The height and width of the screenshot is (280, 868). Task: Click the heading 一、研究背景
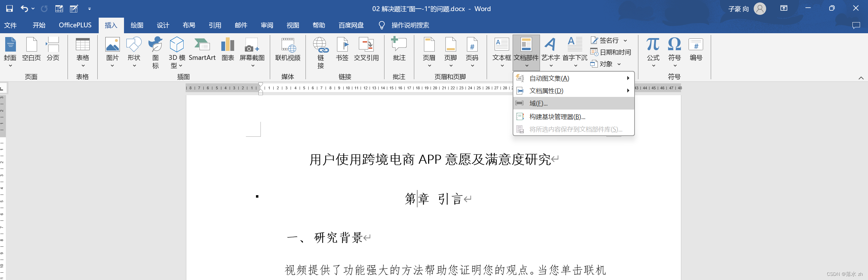point(325,237)
